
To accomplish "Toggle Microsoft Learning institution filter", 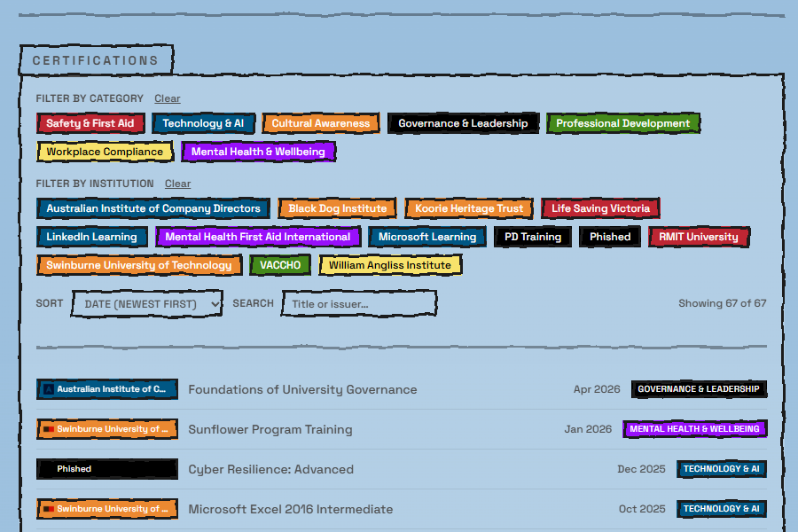I will [427, 237].
